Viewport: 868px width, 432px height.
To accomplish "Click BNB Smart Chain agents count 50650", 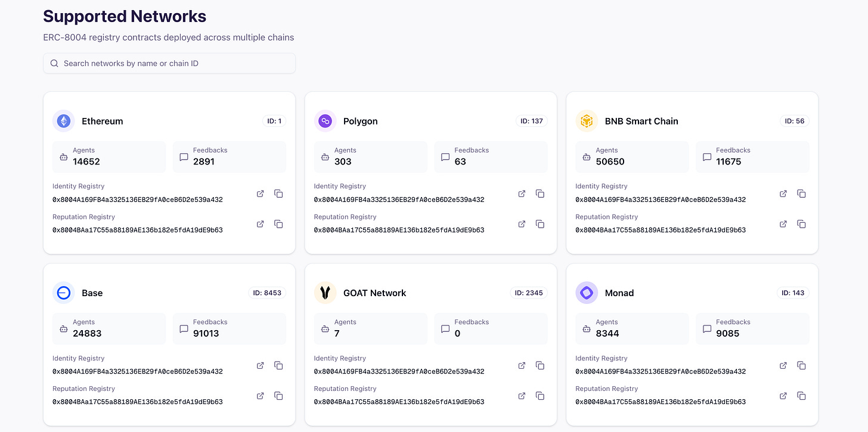I will coord(610,161).
